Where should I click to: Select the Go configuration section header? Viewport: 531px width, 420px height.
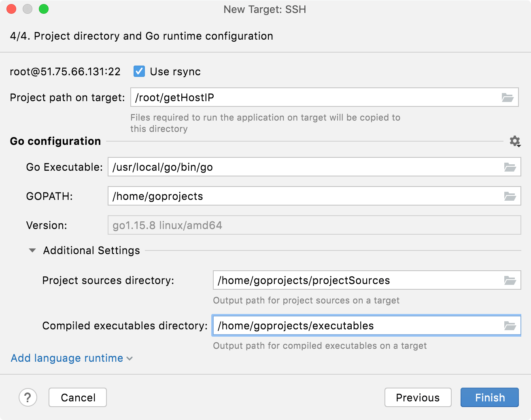[x=55, y=141]
